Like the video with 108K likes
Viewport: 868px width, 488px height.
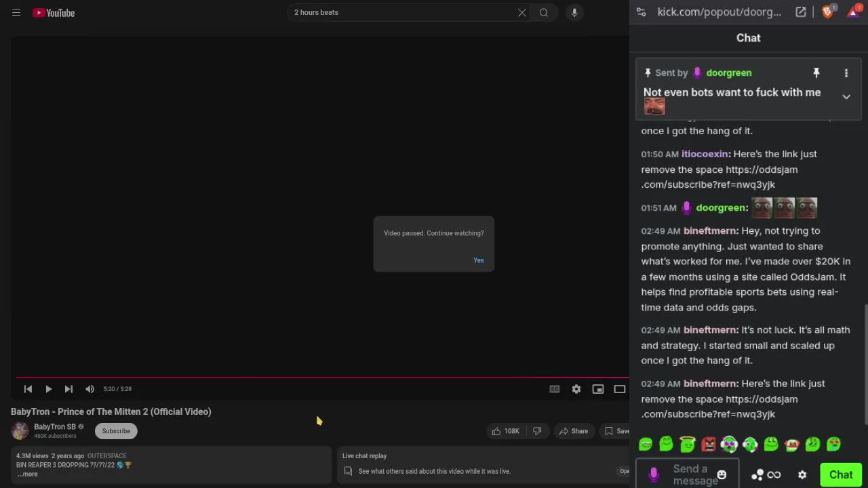505,431
